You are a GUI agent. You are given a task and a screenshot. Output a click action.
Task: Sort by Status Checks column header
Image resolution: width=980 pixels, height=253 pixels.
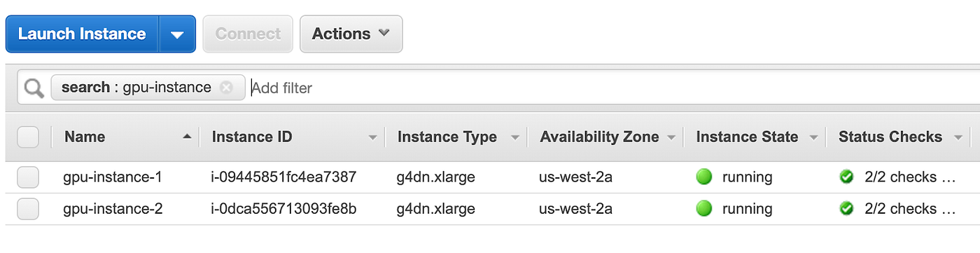pos(890,137)
